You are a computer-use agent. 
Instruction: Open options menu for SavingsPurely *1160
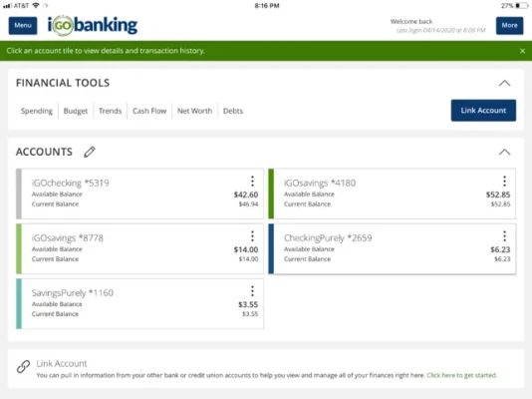(252, 291)
